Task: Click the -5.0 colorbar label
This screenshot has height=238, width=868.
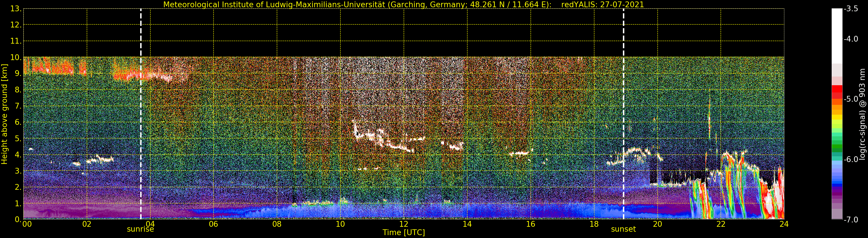Action: pos(851,99)
